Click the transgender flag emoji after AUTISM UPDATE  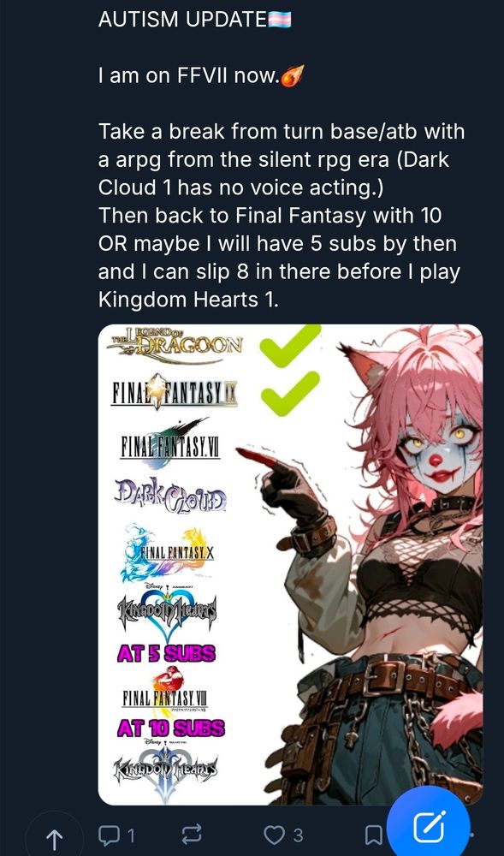(x=279, y=21)
